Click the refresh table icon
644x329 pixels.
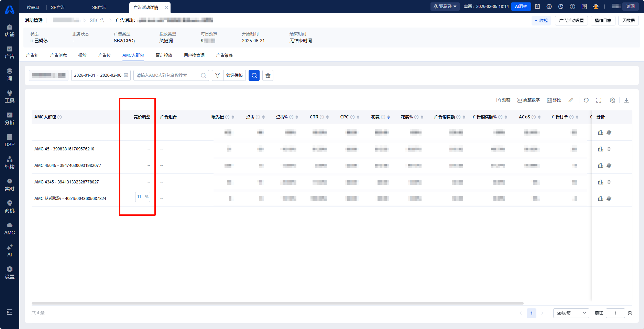(586, 100)
